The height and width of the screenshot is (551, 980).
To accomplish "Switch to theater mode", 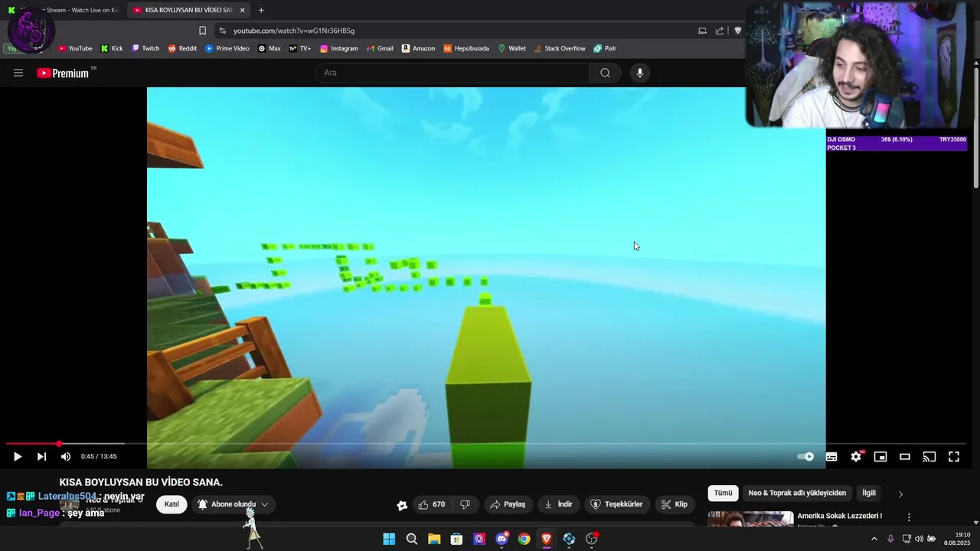I will [905, 457].
